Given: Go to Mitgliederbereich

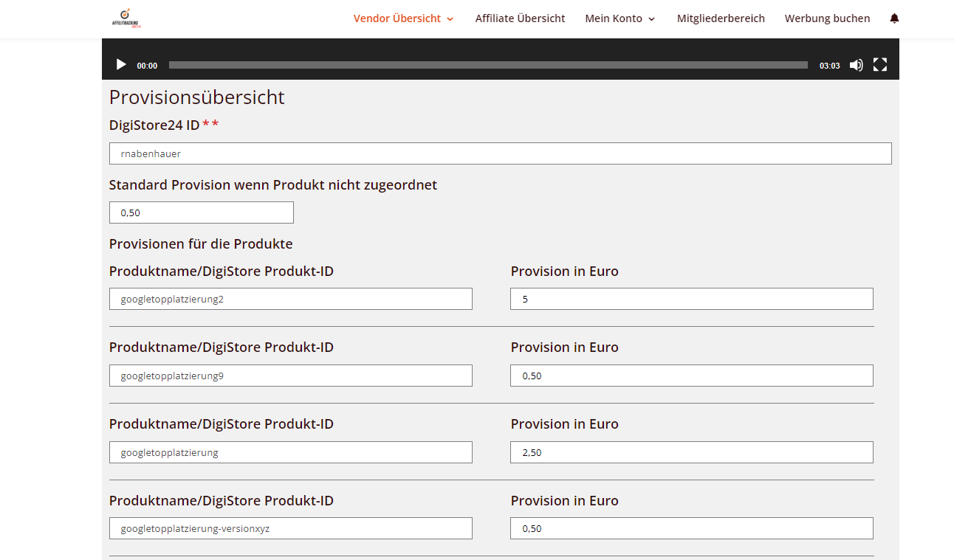Looking at the screenshot, I should click(x=721, y=18).
